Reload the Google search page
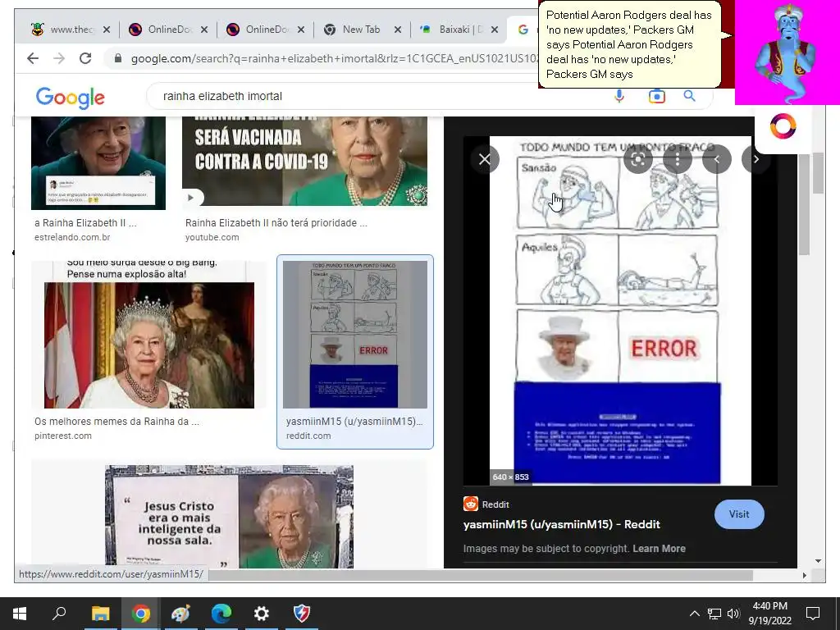The width and height of the screenshot is (840, 630). (85, 58)
